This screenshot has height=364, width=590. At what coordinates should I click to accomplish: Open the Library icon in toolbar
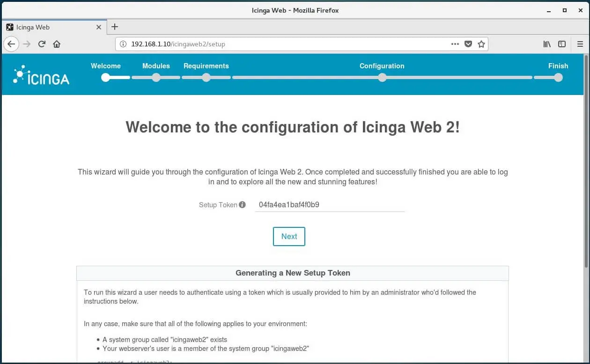(547, 44)
